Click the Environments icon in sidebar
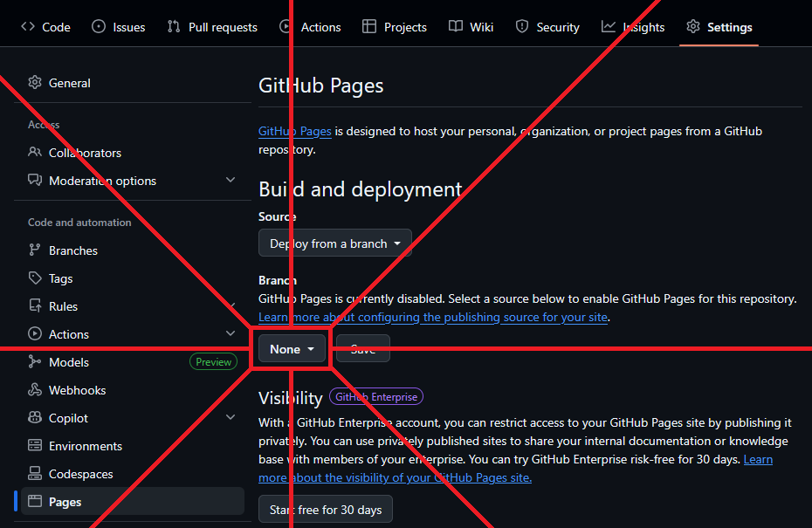Image resolution: width=812 pixels, height=528 pixels. click(x=35, y=446)
